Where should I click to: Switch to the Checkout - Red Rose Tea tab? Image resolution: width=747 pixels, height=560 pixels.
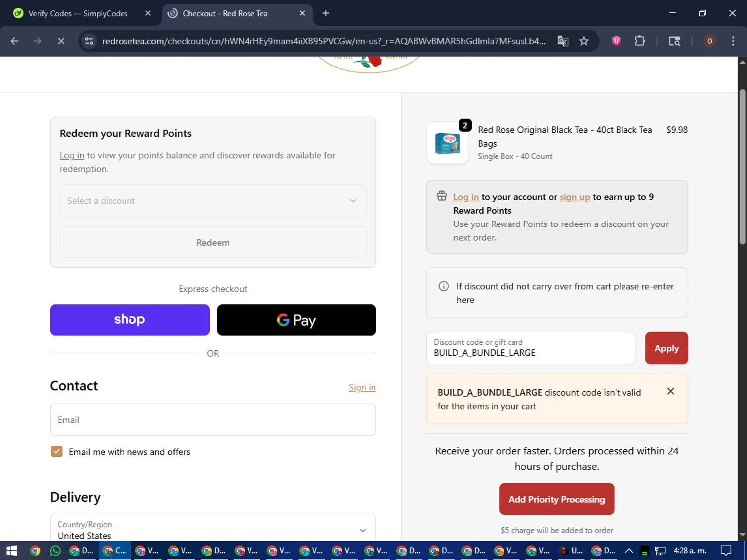tap(225, 13)
